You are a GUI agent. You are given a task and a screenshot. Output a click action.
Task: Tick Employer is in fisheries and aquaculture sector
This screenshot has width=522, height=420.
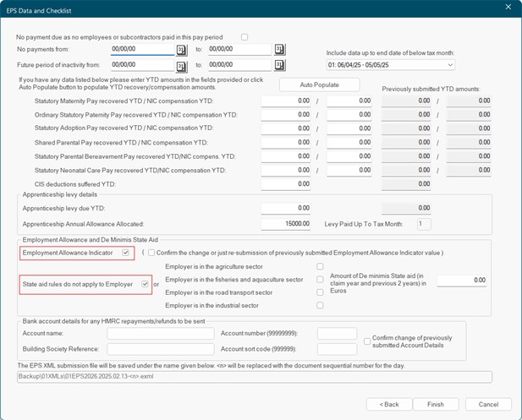320,280
